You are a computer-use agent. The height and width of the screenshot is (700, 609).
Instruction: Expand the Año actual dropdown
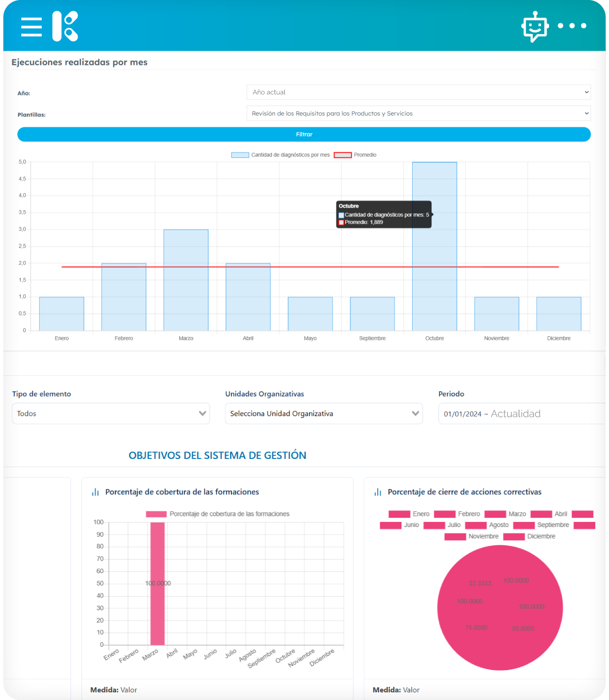pyautogui.click(x=419, y=92)
